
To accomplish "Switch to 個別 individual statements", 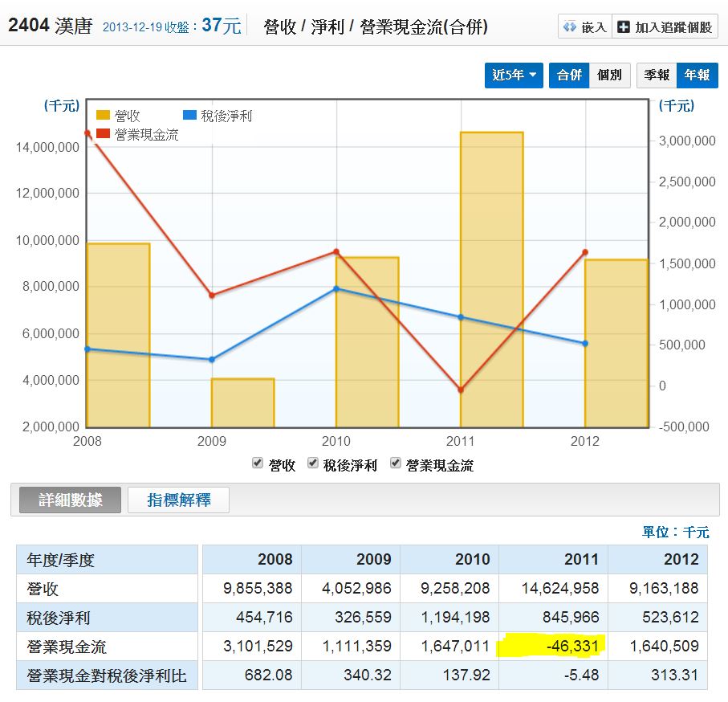I will (x=610, y=75).
